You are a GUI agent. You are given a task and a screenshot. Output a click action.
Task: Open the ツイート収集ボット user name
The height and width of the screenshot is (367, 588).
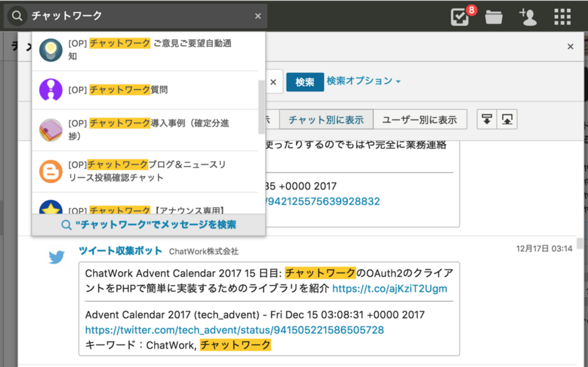[x=120, y=251]
